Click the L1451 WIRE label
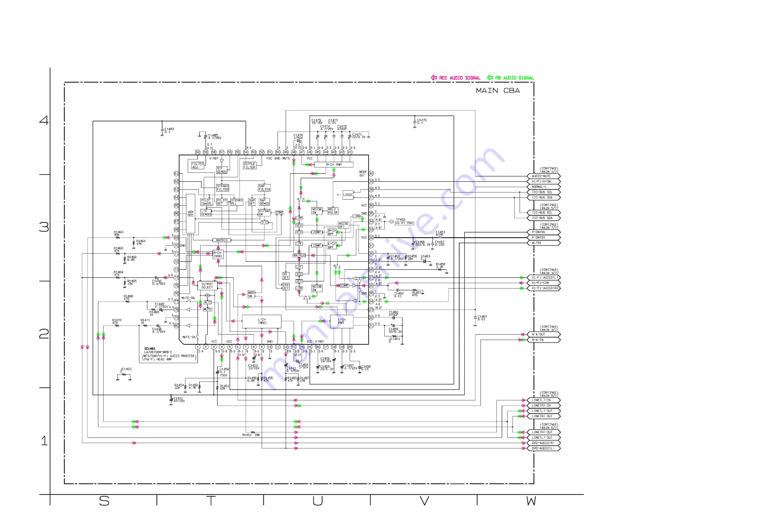This screenshot has height=532, width=760. click(x=441, y=234)
